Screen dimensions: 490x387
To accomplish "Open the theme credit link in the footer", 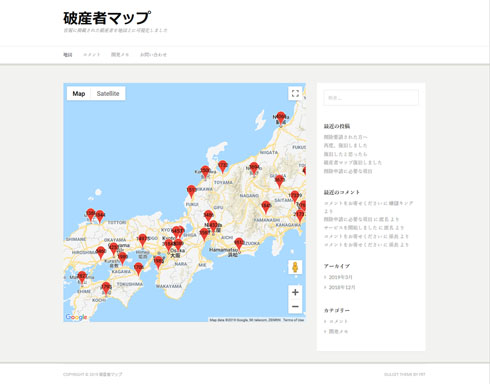I will click(404, 374).
